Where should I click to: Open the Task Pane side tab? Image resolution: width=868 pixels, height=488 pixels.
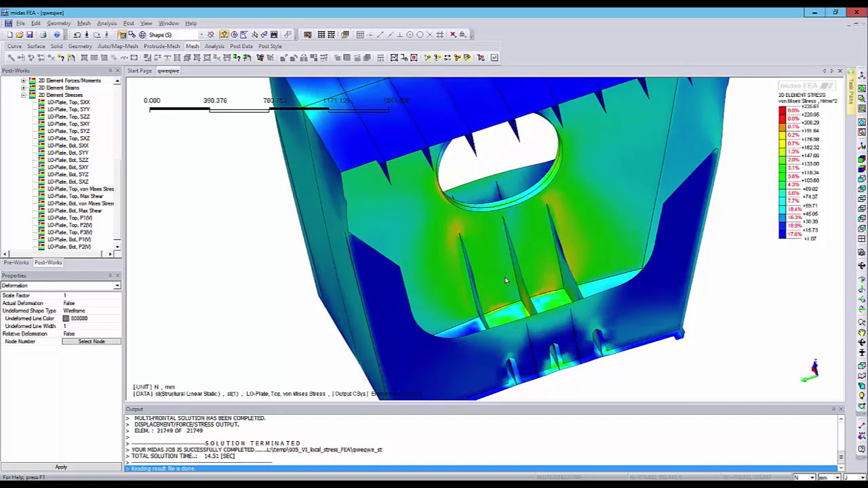[x=851, y=91]
